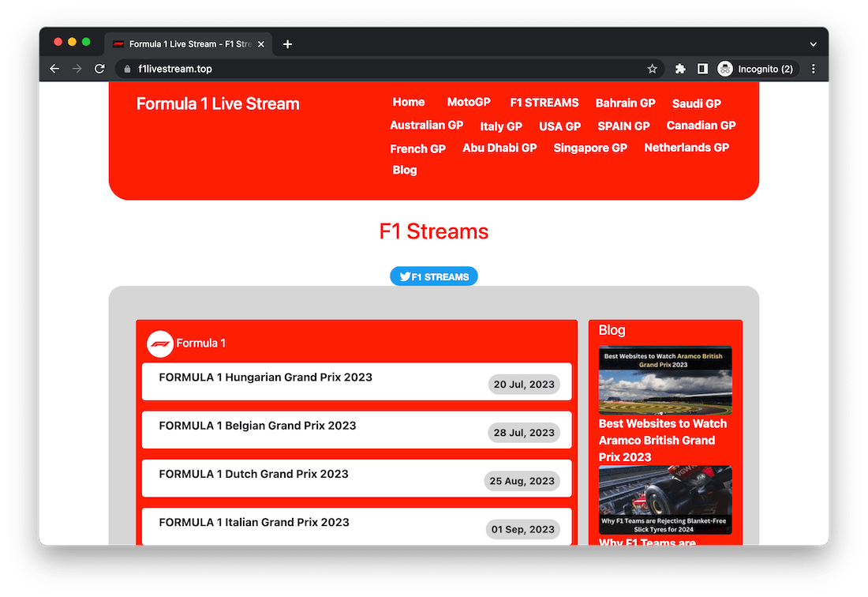The height and width of the screenshot is (597, 868).
Task: Click the browser forward arrow
Action: click(77, 69)
